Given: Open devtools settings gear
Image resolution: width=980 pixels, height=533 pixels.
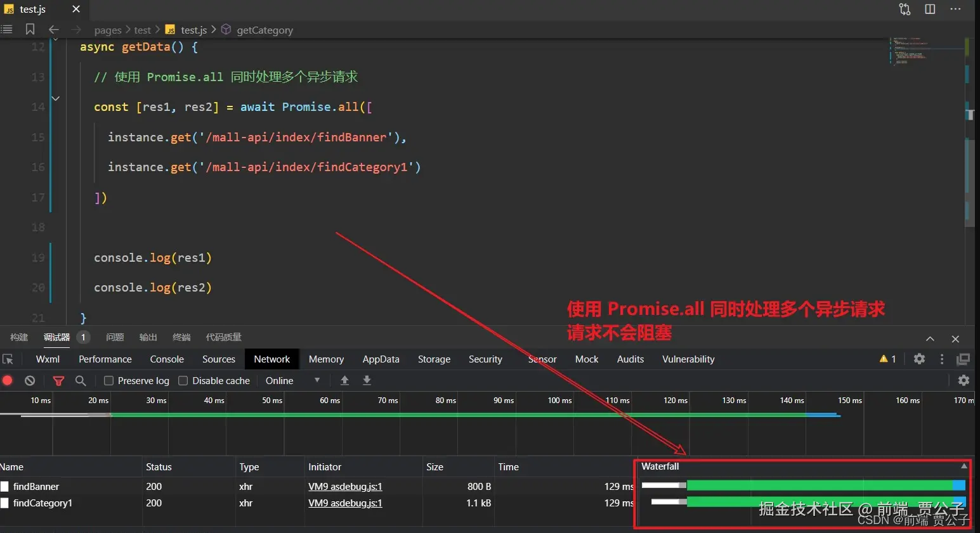Looking at the screenshot, I should [919, 359].
